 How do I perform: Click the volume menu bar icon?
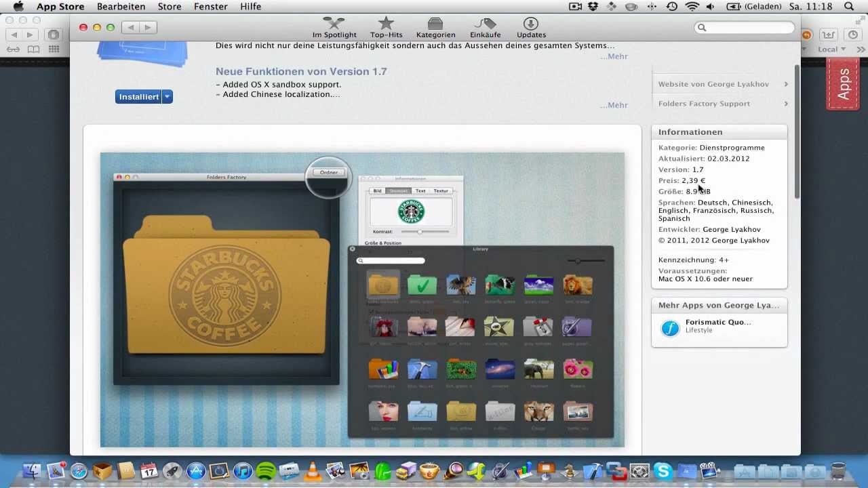tap(710, 6)
